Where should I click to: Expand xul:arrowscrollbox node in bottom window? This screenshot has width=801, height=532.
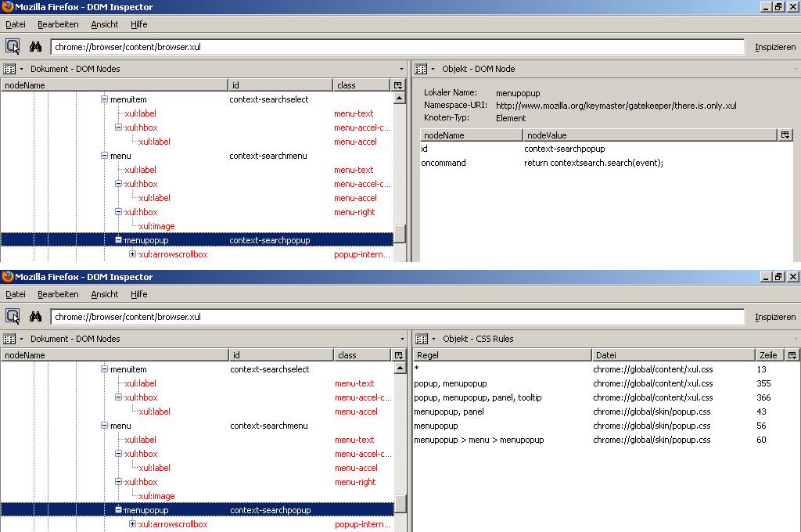[132, 524]
